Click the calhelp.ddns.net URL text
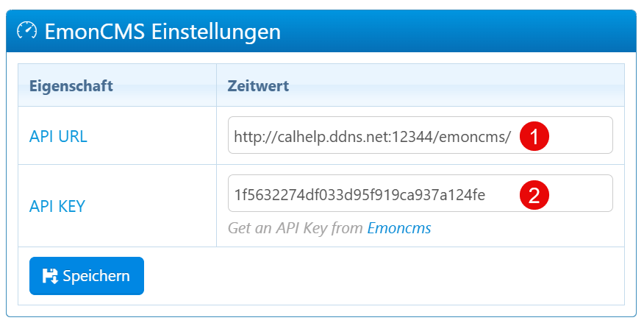 click(x=372, y=136)
